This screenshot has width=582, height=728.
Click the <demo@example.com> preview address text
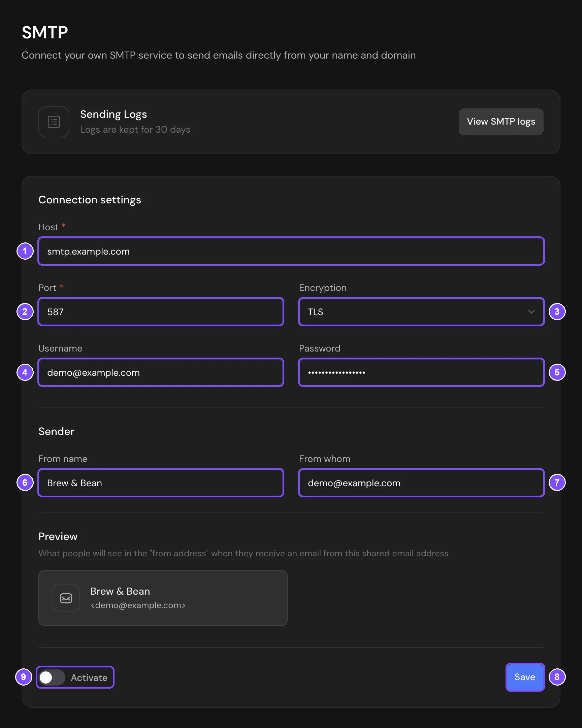click(x=138, y=605)
